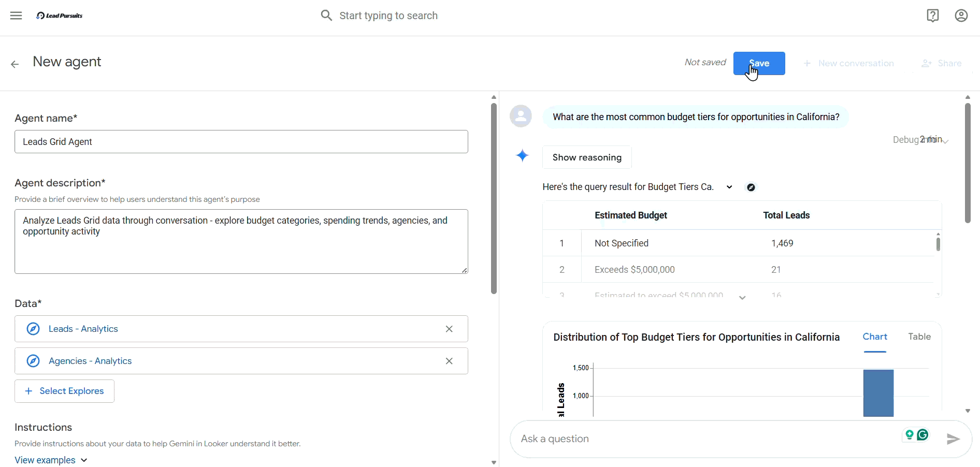This screenshot has height=467, width=980.
Task: Open the help icon in header
Action: coord(933,16)
